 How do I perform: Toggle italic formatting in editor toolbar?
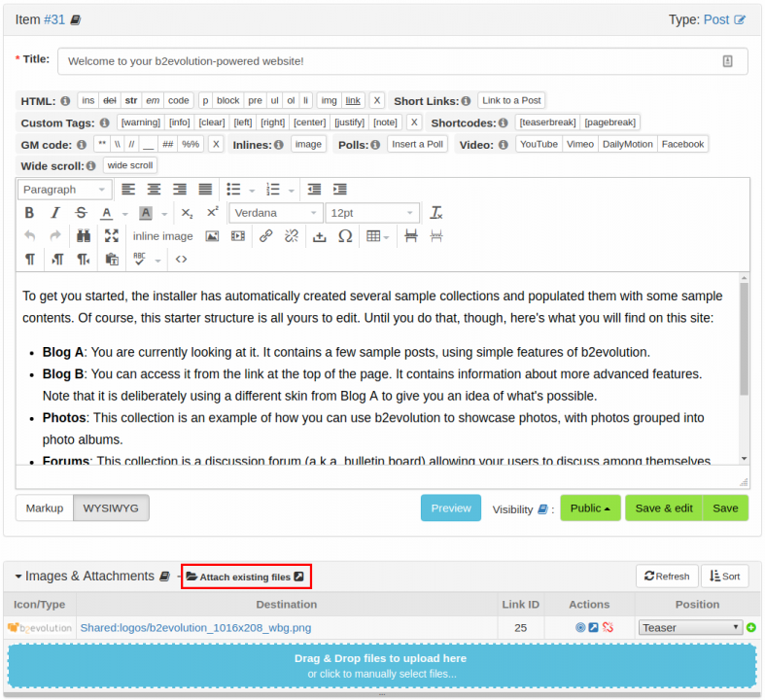55,213
